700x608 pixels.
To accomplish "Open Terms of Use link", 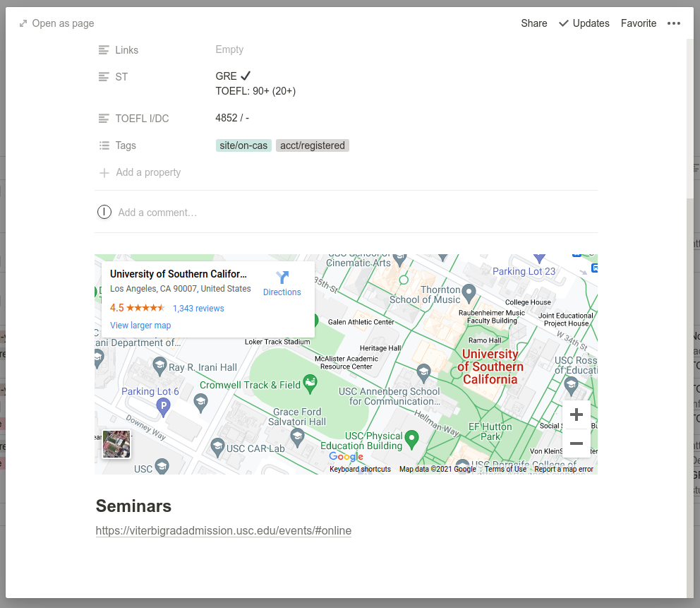I will click(x=505, y=469).
